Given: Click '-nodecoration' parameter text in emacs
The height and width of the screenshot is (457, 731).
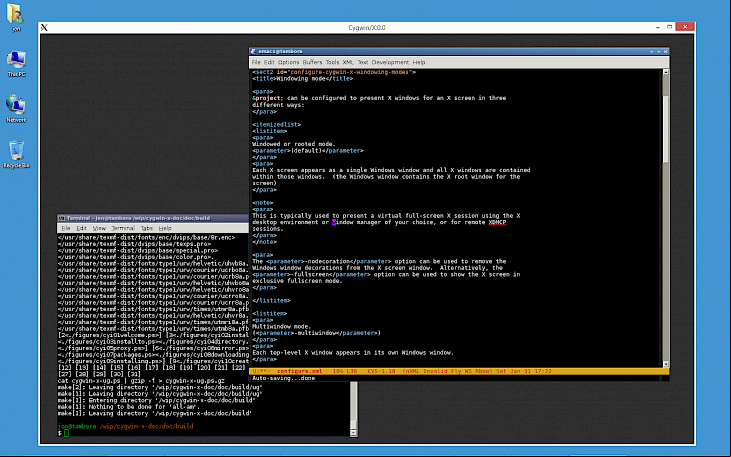Looking at the screenshot, I should [326, 262].
